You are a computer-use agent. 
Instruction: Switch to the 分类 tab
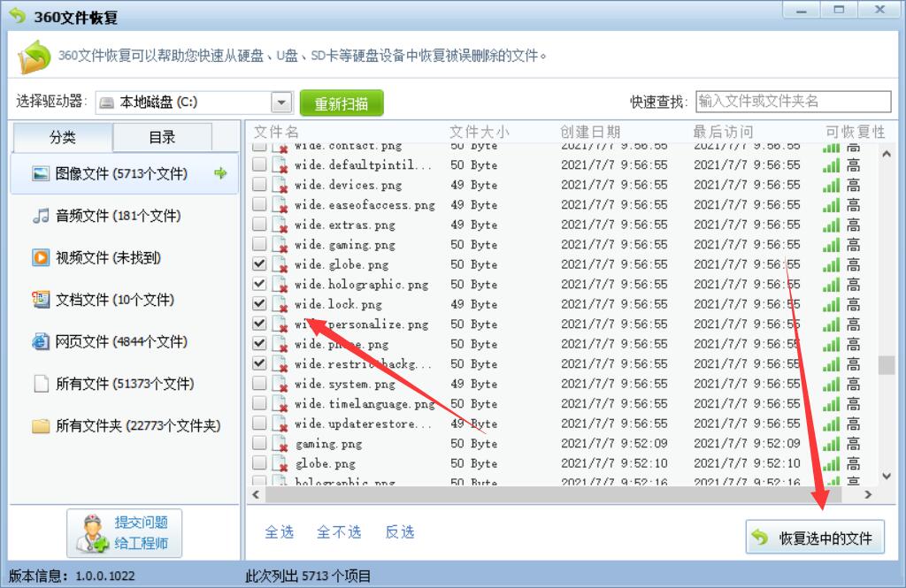pyautogui.click(x=63, y=137)
